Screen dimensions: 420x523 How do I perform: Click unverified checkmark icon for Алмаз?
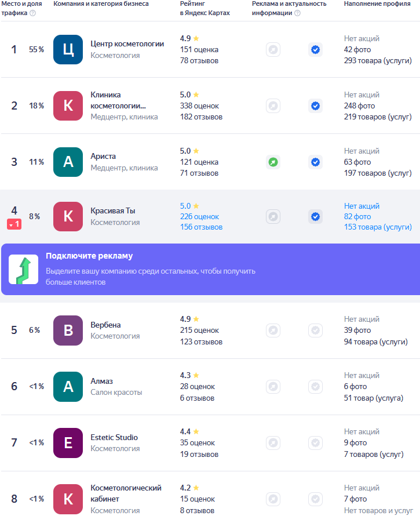pyautogui.click(x=315, y=387)
